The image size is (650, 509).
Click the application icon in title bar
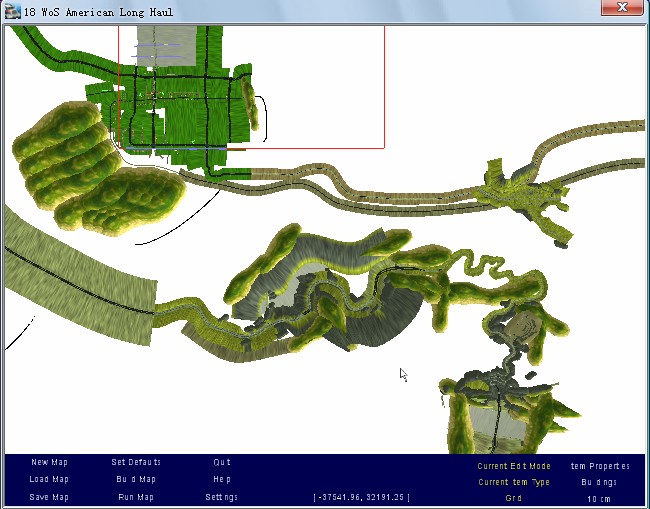click(11, 10)
